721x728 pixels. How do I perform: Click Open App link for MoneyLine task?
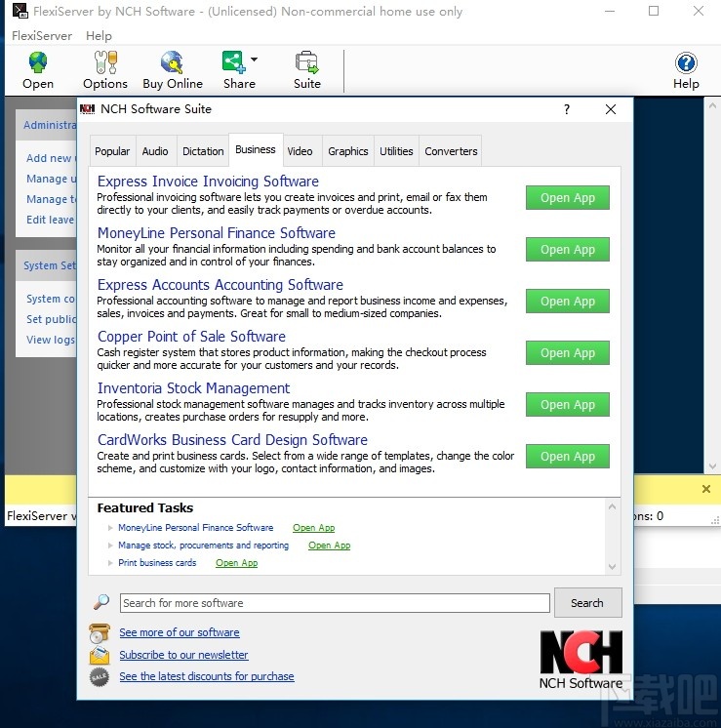[314, 528]
